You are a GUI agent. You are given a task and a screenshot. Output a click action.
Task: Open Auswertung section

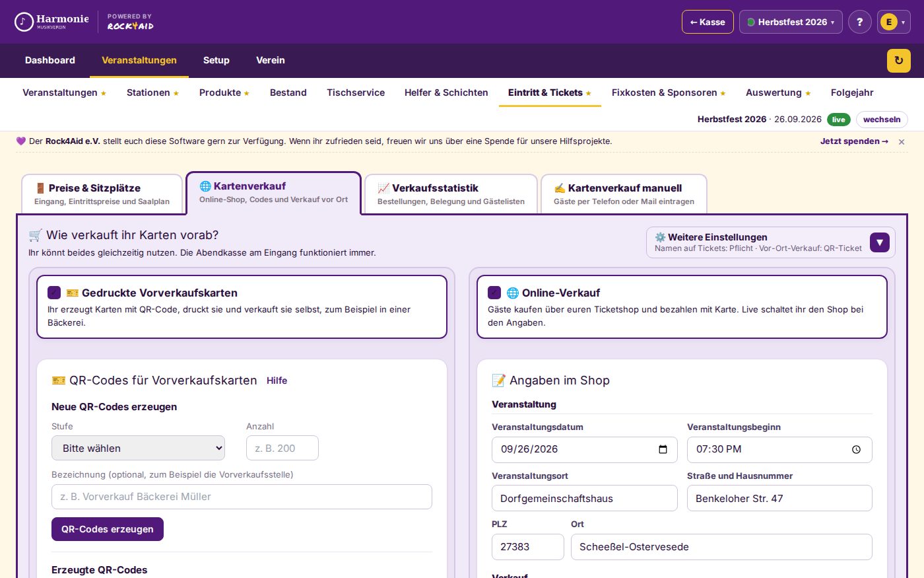778,92
